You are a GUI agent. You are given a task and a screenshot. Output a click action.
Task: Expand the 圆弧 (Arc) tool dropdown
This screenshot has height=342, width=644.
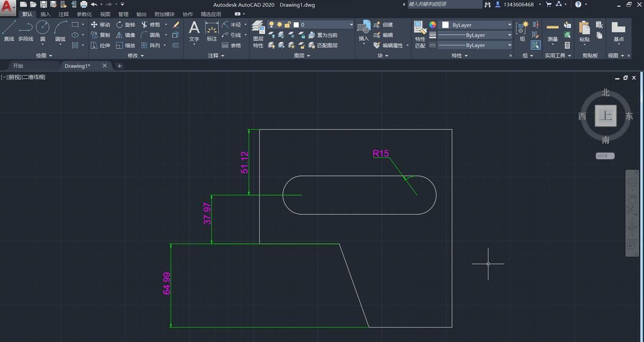61,45
